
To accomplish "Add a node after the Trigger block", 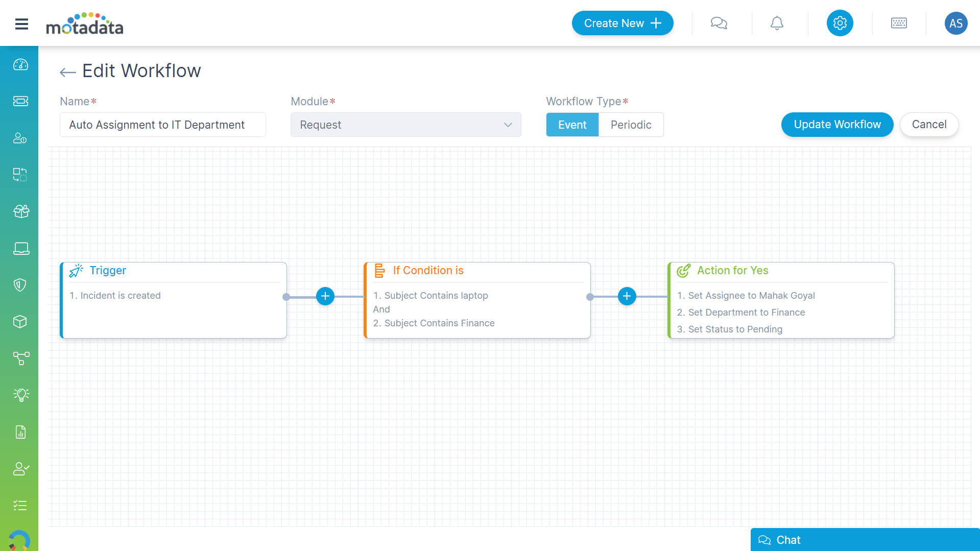I will click(325, 296).
